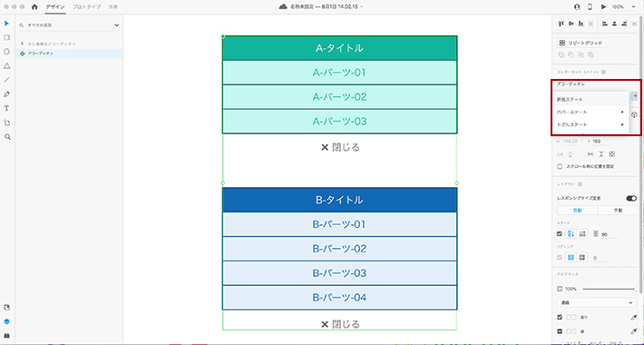Click the リピートグリッド button
This screenshot has width=644, height=345.
click(581, 44)
